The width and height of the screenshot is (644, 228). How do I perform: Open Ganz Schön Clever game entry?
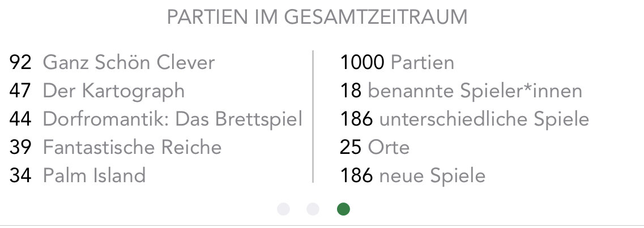(129, 62)
